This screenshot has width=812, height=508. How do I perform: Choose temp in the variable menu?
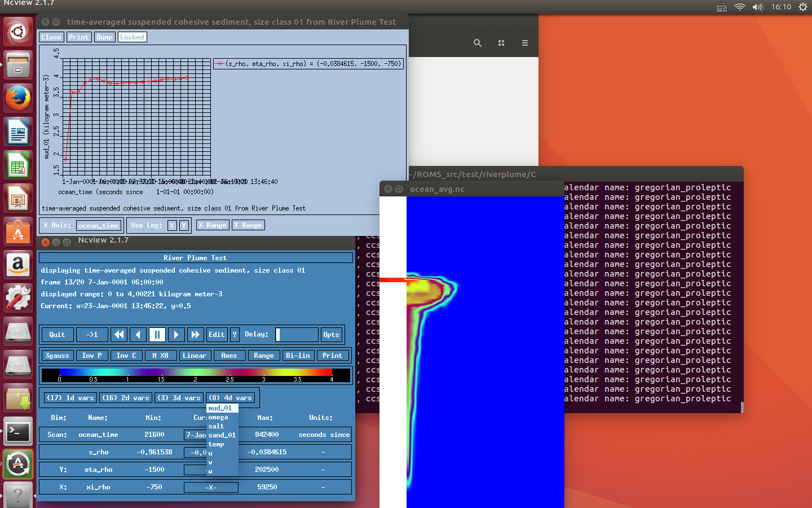tap(216, 444)
